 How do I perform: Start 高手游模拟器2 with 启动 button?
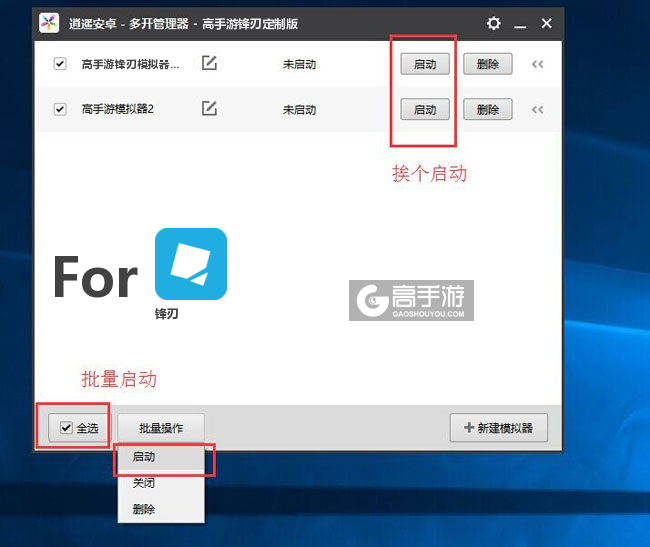[425, 109]
